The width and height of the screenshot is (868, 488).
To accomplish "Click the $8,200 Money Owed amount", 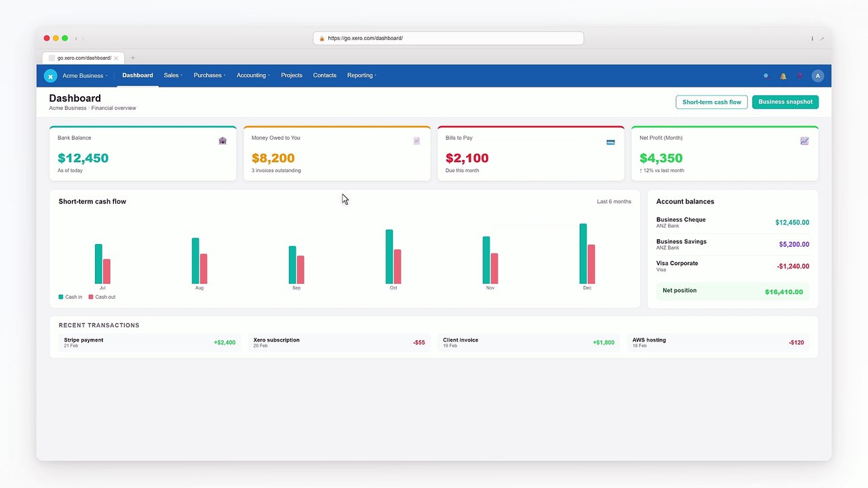I will point(273,158).
